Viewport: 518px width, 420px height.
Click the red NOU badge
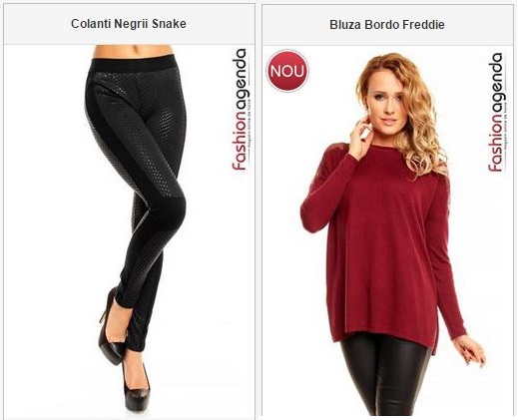(287, 71)
